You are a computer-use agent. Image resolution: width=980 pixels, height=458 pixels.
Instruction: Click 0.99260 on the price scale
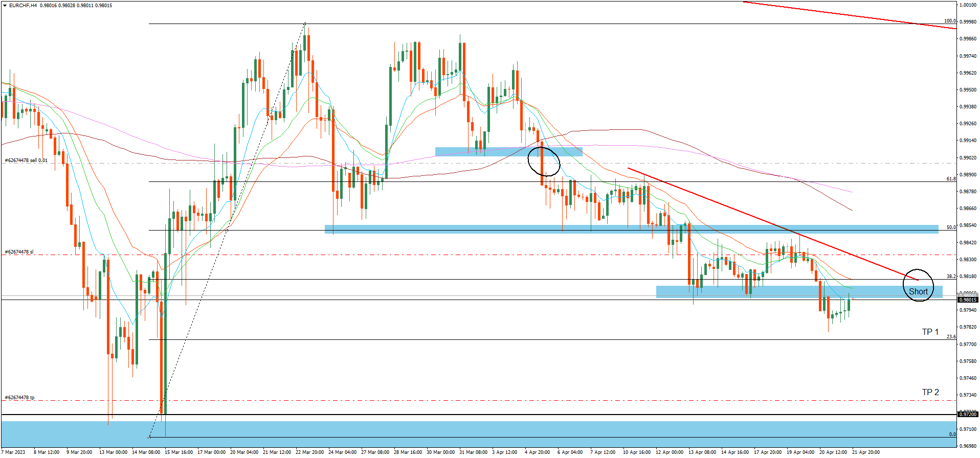[x=968, y=124]
